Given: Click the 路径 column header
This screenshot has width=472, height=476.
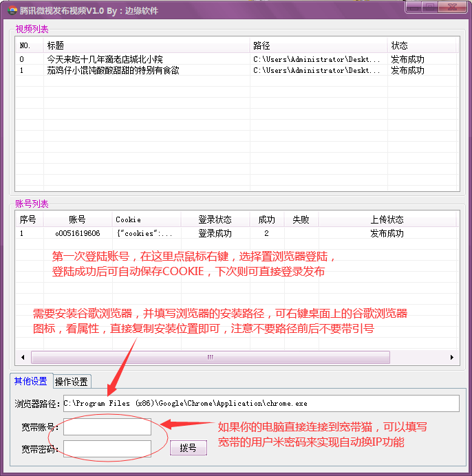Looking at the screenshot, I should click(x=319, y=45).
